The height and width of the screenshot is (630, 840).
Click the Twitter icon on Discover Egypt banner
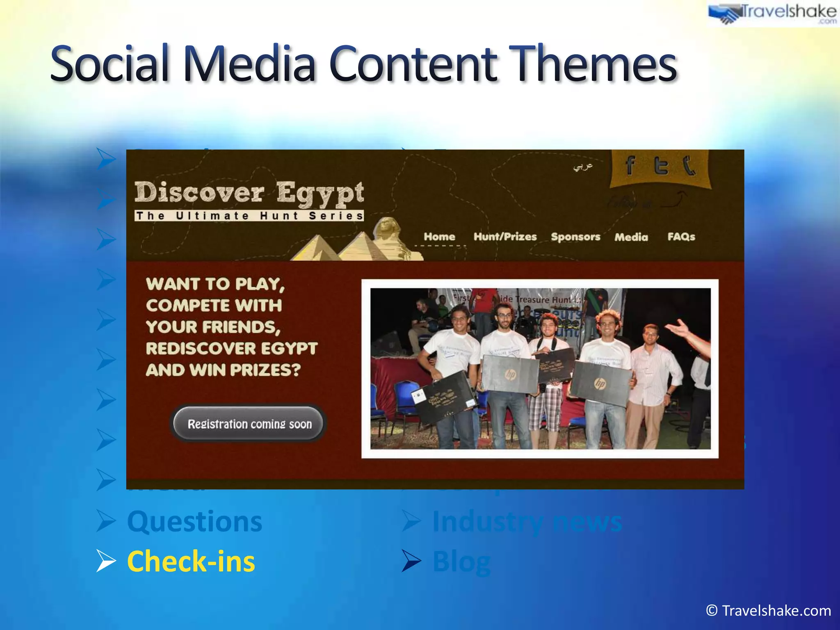(661, 166)
